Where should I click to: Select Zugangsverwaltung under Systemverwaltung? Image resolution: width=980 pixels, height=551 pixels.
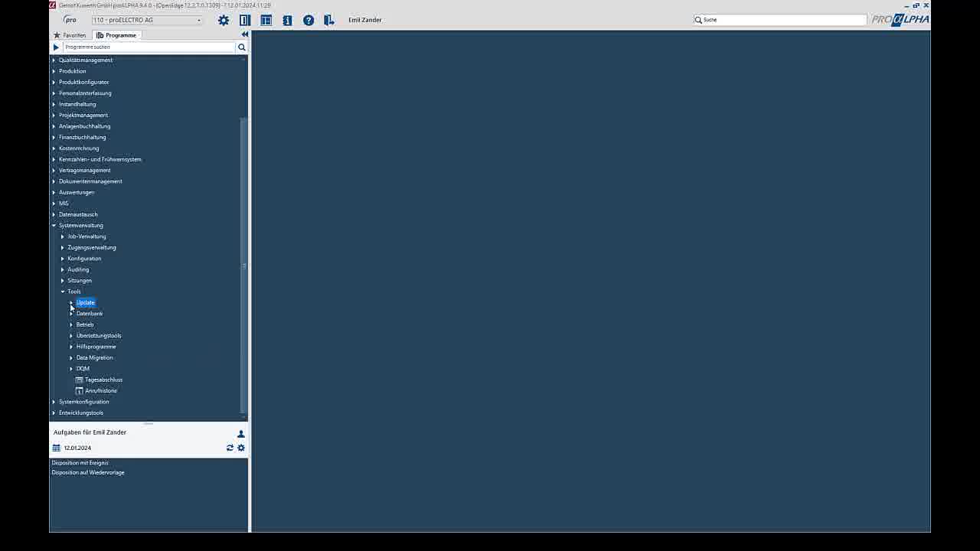coord(92,248)
